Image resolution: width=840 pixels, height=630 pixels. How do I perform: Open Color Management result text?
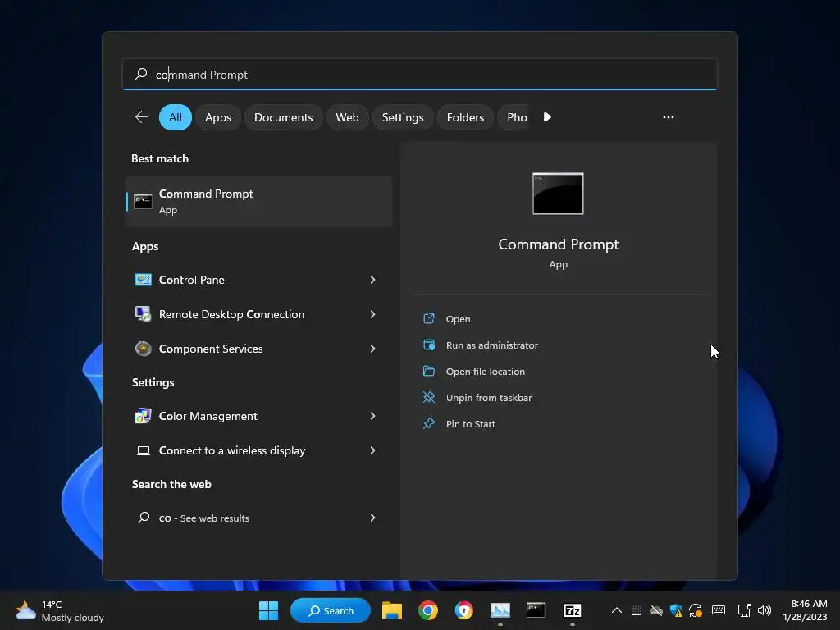(x=208, y=416)
